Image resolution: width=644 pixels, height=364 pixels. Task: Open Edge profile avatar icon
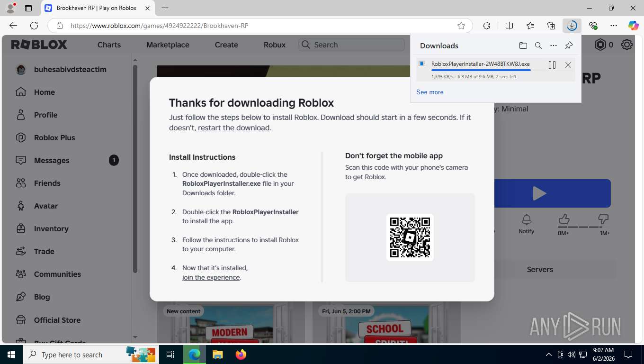click(x=10, y=8)
